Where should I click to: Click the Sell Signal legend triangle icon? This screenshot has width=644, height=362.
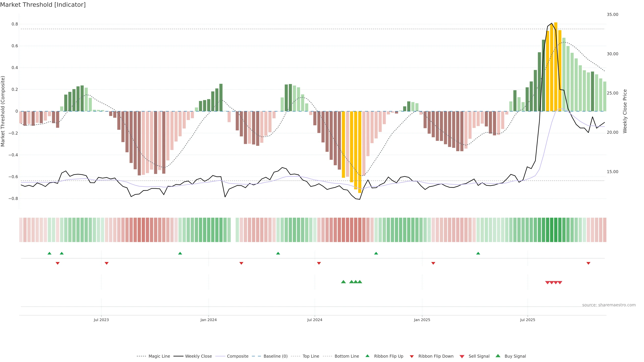click(x=462, y=356)
